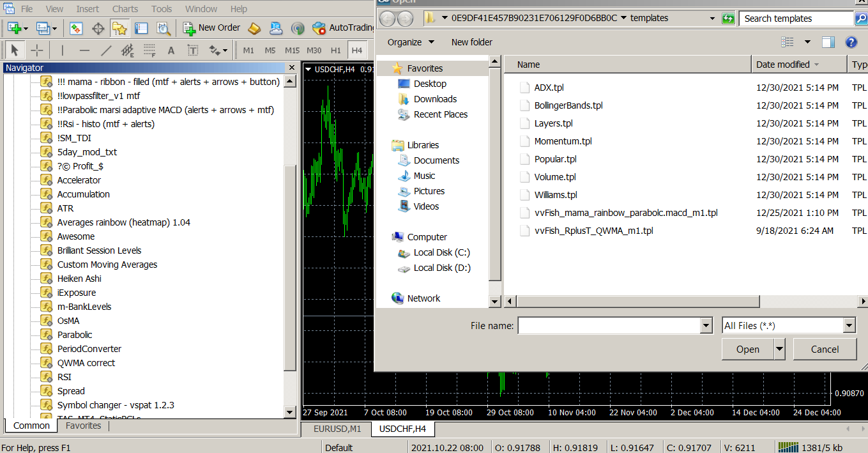Toggle the preview pane in Open dialog

(828, 42)
